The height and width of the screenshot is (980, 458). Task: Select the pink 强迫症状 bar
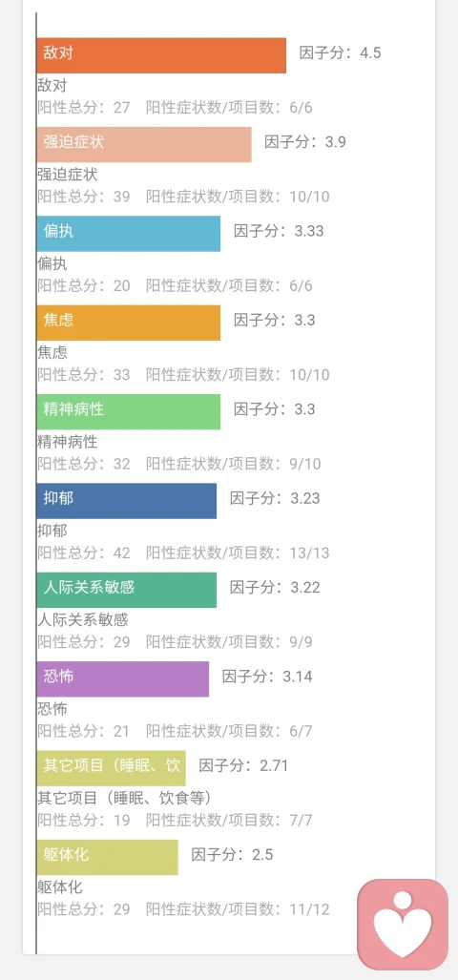click(x=144, y=144)
